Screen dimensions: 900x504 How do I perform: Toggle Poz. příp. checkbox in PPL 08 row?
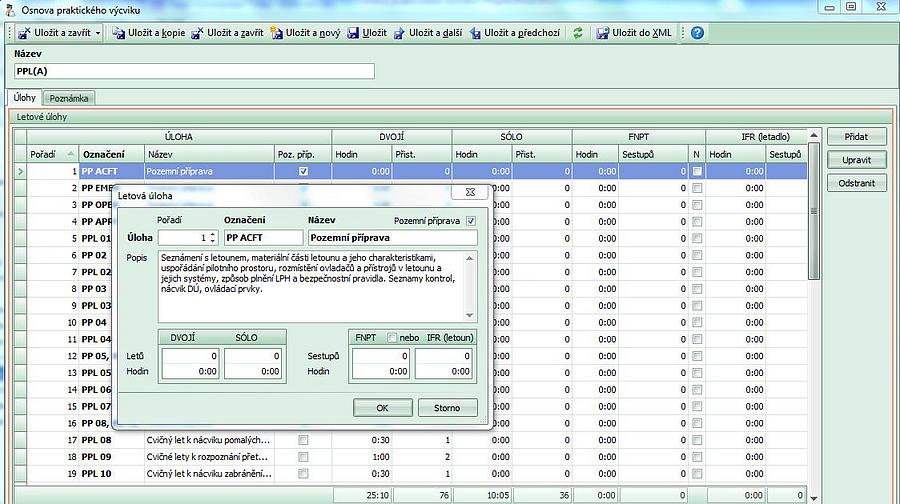(x=303, y=440)
